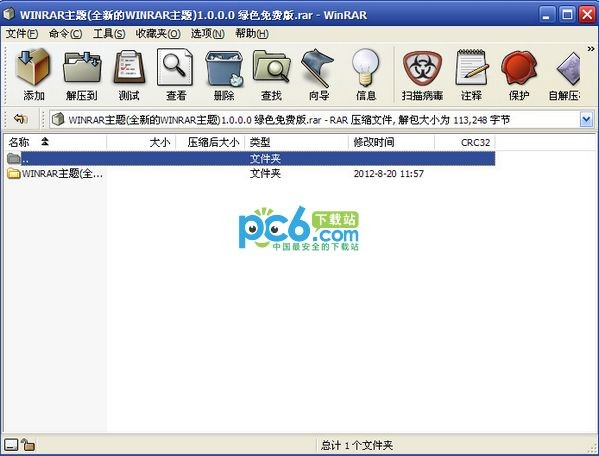This screenshot has height=456, width=599.
Task: Click the drive icon in the status bar
Action: tap(11, 445)
